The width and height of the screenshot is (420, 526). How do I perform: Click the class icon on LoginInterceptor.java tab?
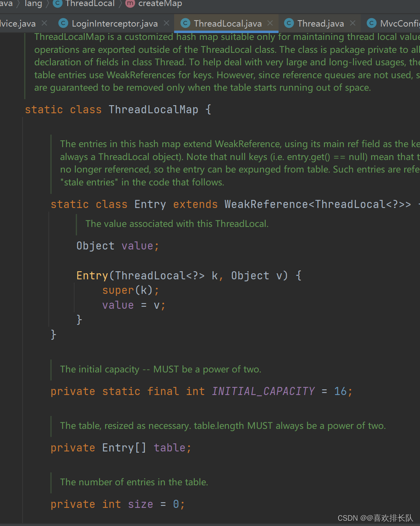(63, 23)
